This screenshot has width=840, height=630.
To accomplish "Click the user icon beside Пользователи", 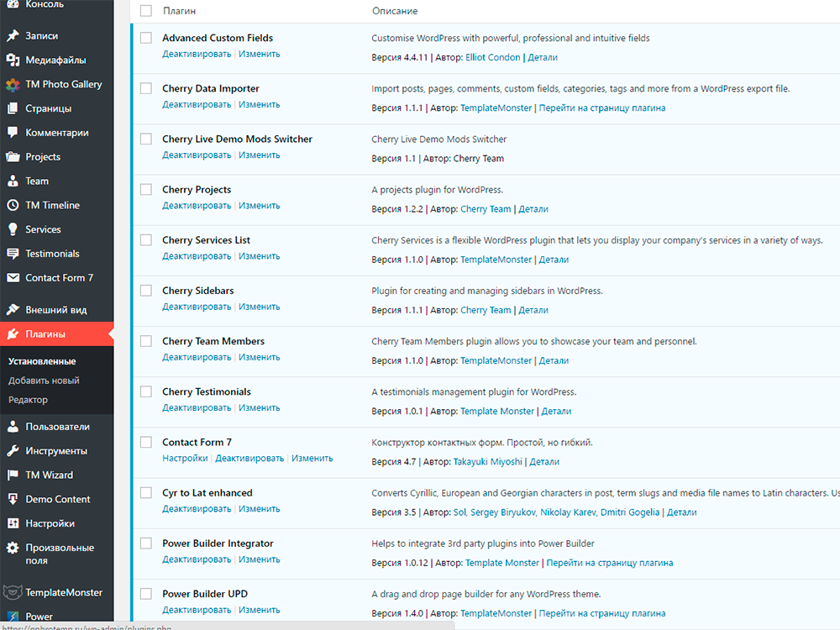I will coord(13,427).
